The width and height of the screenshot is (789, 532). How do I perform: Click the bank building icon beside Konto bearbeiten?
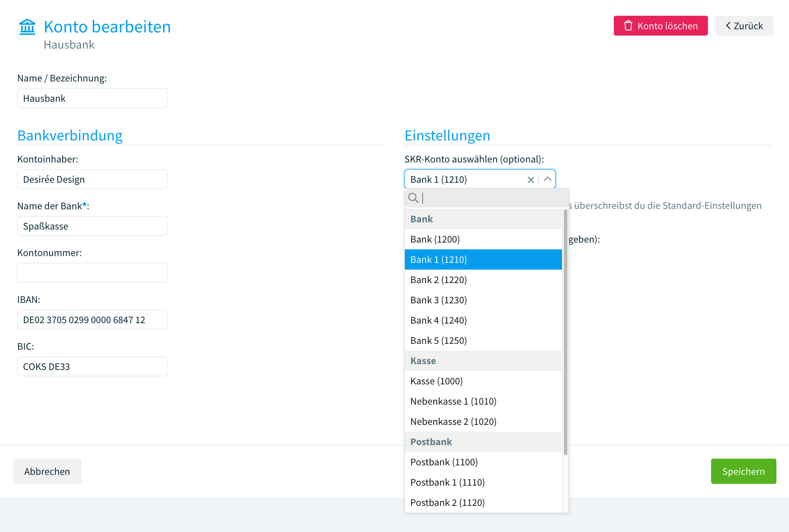[27, 27]
